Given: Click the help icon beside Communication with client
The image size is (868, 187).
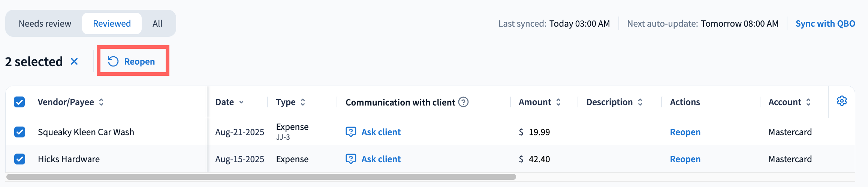Looking at the screenshot, I should coord(464,102).
